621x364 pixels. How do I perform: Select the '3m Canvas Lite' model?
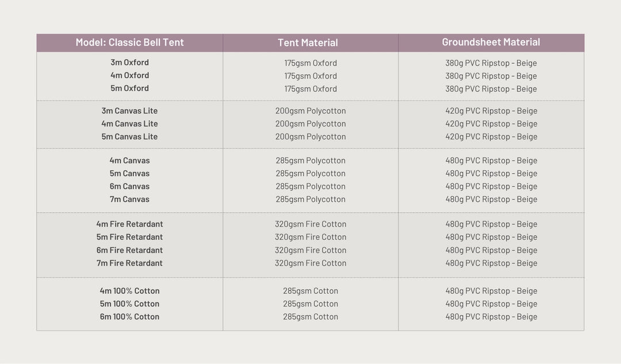coord(129,111)
